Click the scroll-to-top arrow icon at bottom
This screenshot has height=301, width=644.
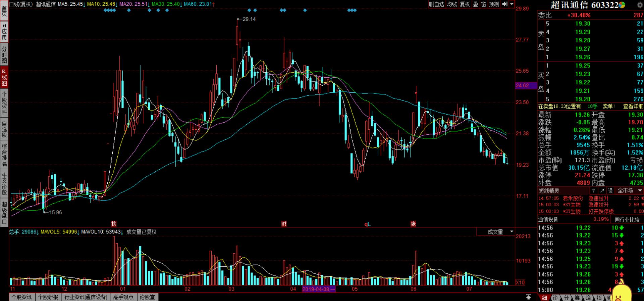point(528,297)
